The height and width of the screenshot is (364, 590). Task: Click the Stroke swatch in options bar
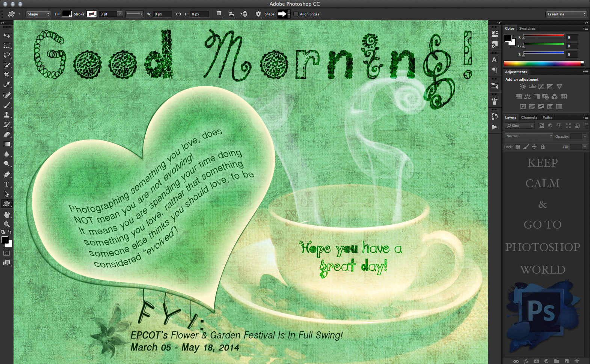tap(92, 14)
